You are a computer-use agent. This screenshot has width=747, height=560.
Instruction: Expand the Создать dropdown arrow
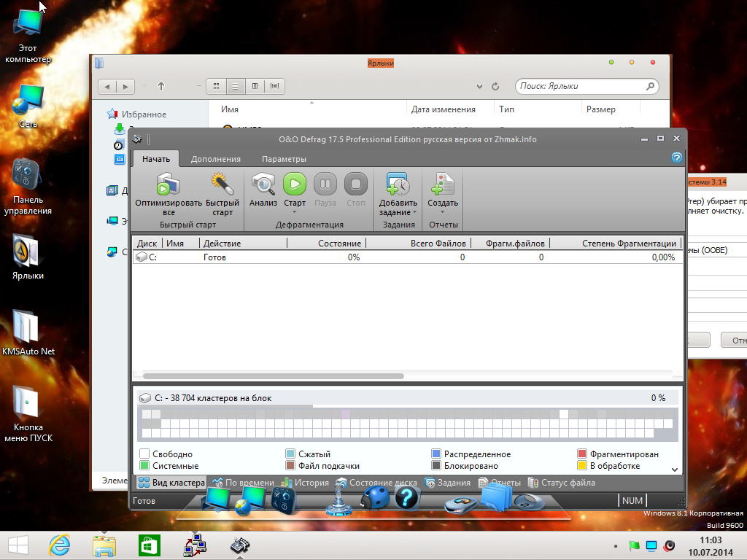pos(443,212)
